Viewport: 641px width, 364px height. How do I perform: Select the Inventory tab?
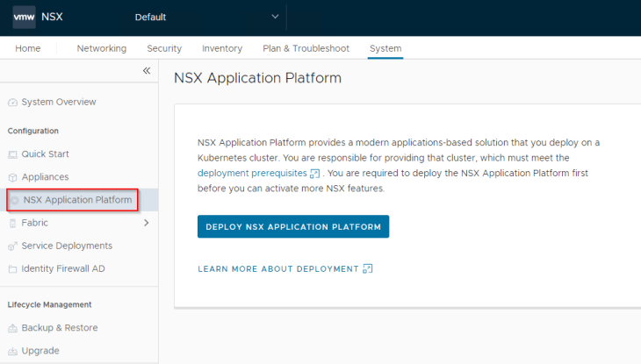[x=222, y=48]
